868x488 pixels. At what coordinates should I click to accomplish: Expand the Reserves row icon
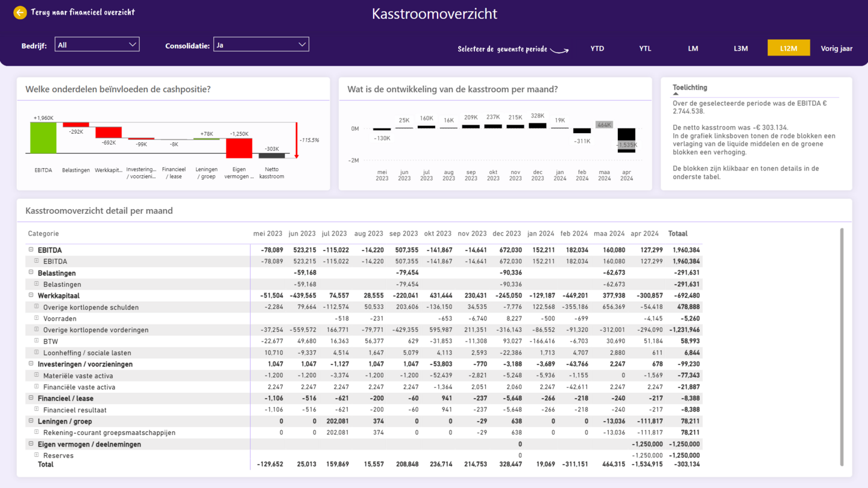pos(36,455)
